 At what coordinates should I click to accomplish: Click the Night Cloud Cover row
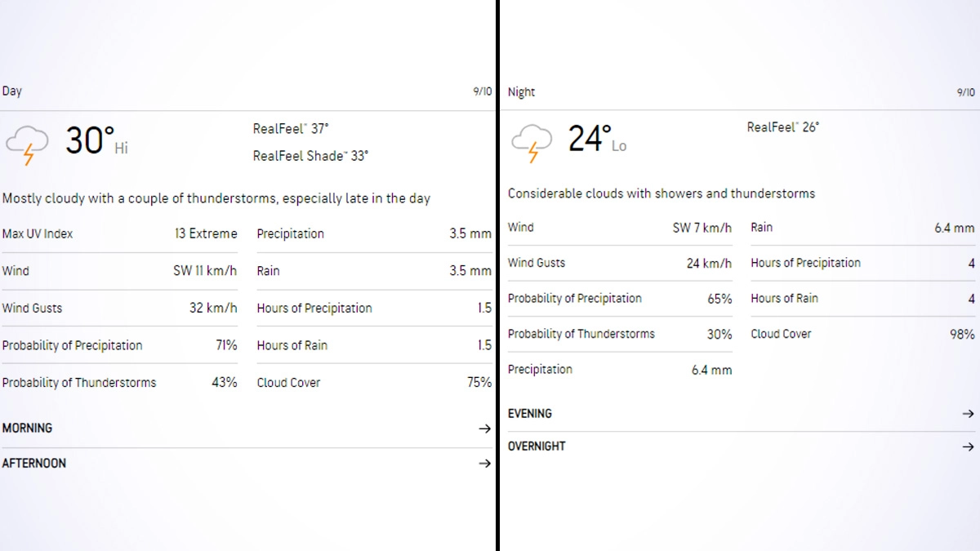[x=862, y=334]
